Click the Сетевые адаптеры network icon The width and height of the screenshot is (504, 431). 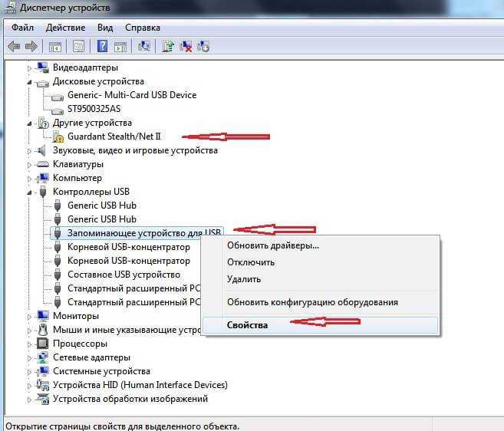click(x=42, y=357)
